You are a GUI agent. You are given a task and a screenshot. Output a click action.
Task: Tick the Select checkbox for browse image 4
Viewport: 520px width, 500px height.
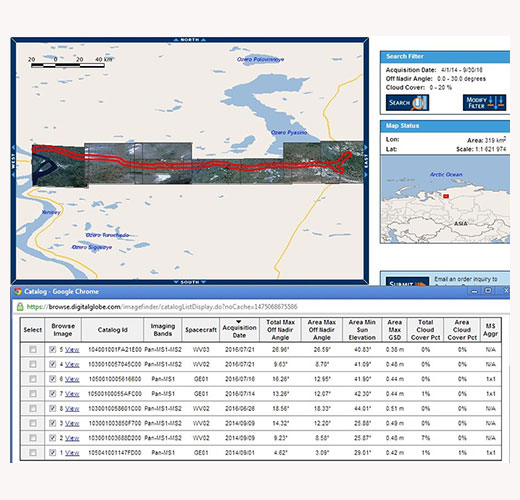click(x=33, y=364)
